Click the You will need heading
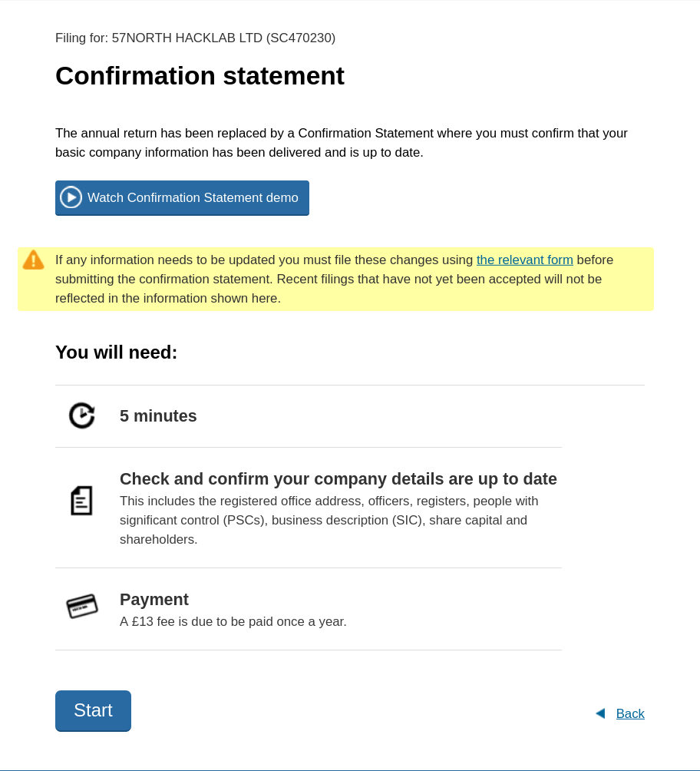The width and height of the screenshot is (700, 771). [116, 352]
